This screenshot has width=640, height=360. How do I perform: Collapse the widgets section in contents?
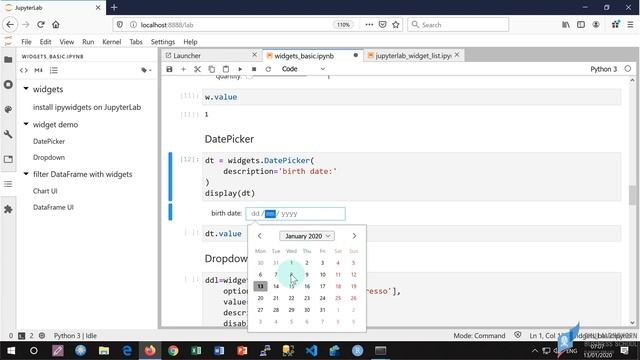tap(26, 89)
